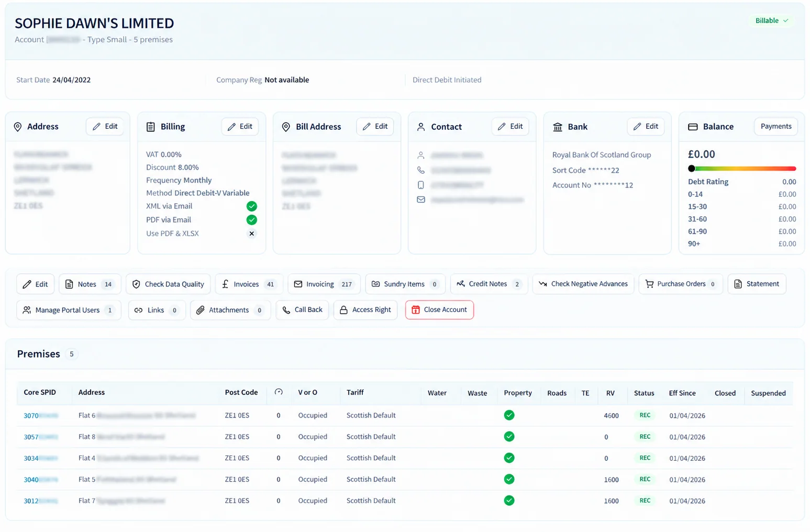Click the Property checkmark for Flat 7
Viewport: 810px width, 532px height.
(x=509, y=501)
